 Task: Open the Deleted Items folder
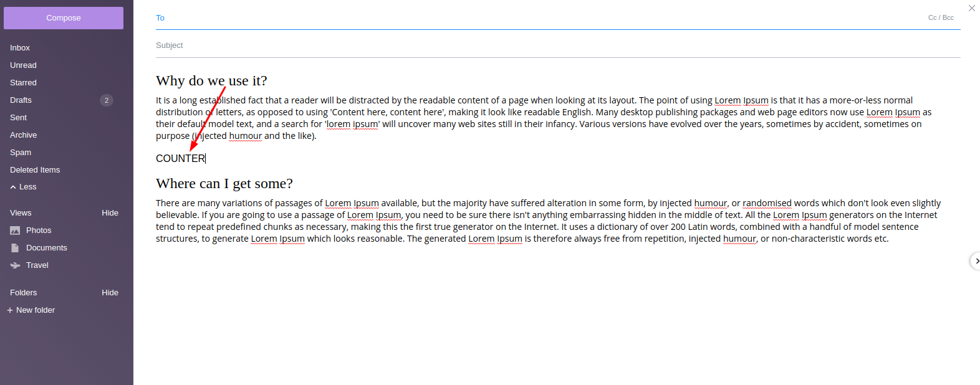(35, 170)
